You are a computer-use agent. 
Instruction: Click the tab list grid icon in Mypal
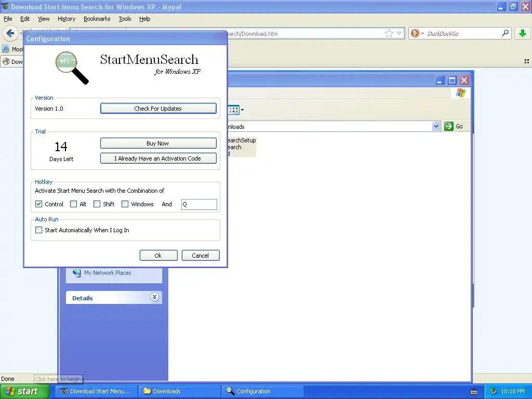click(x=527, y=61)
